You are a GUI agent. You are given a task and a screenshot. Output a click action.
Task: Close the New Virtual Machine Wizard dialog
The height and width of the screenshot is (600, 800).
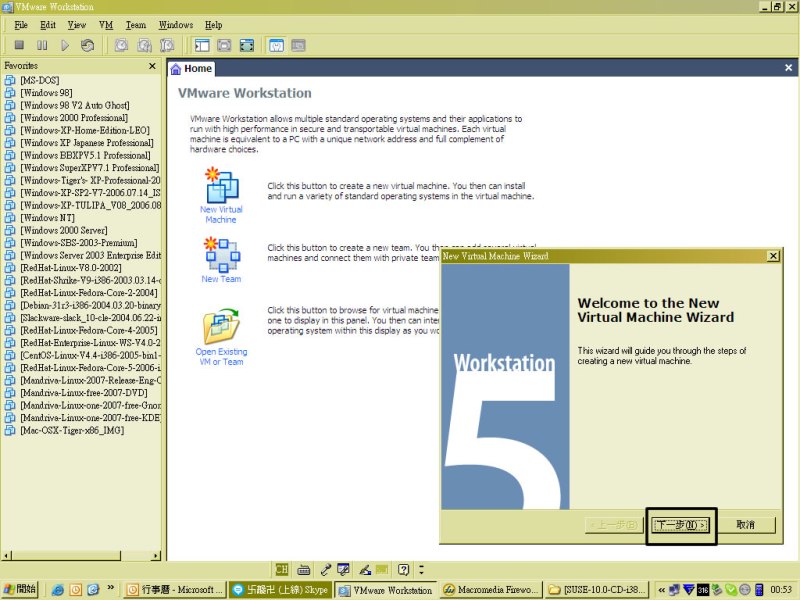click(773, 256)
